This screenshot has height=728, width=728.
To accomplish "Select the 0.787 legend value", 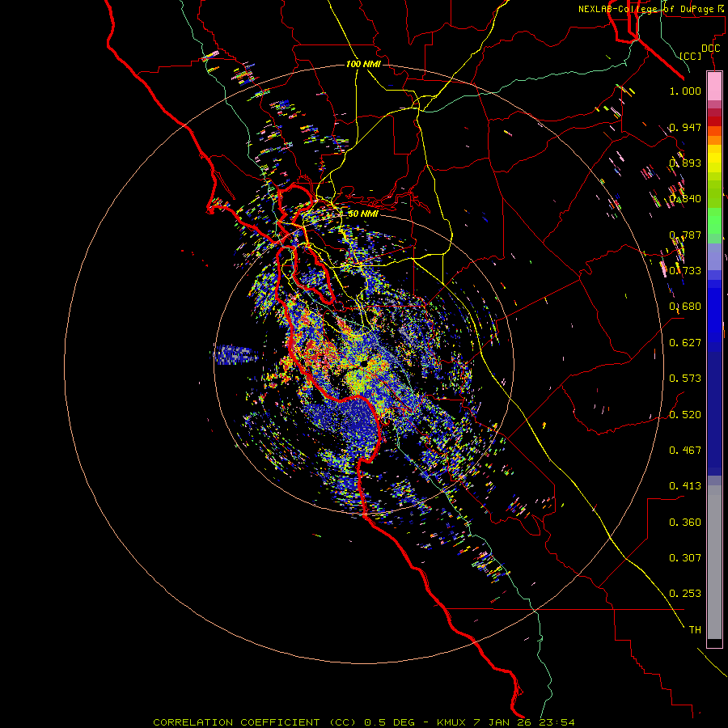I will [685, 235].
